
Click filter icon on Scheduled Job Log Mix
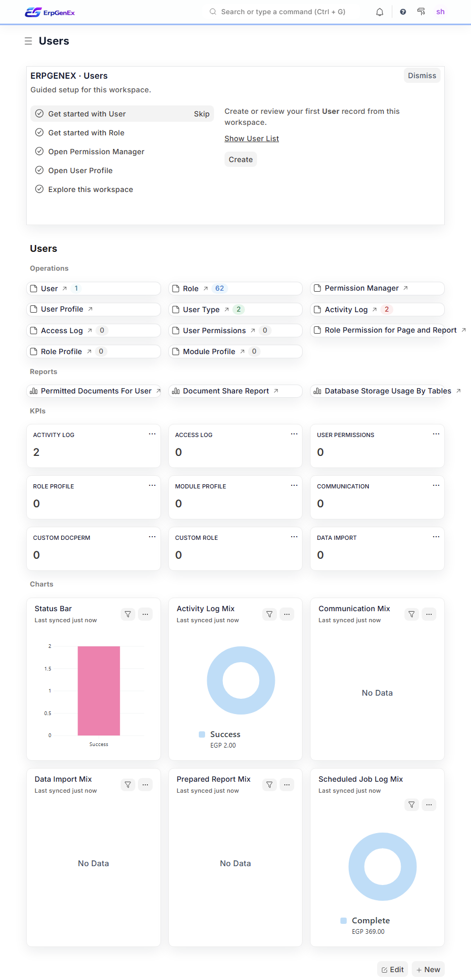coord(412,805)
